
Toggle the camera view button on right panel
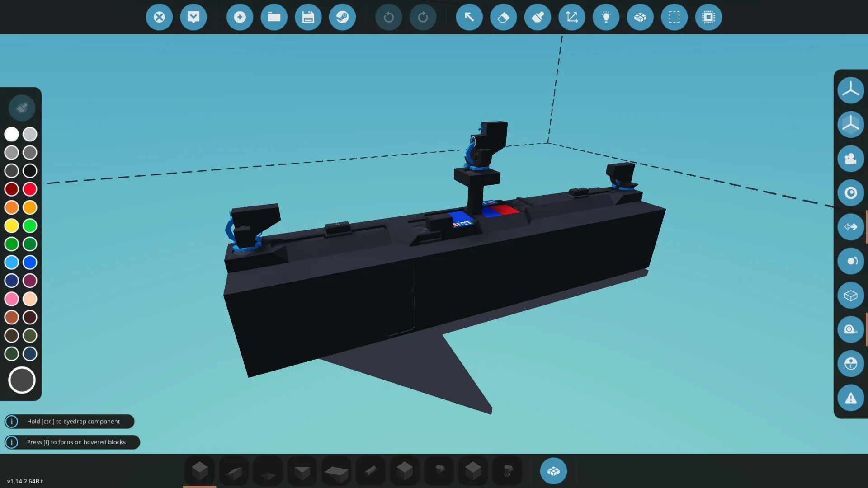[x=850, y=159]
